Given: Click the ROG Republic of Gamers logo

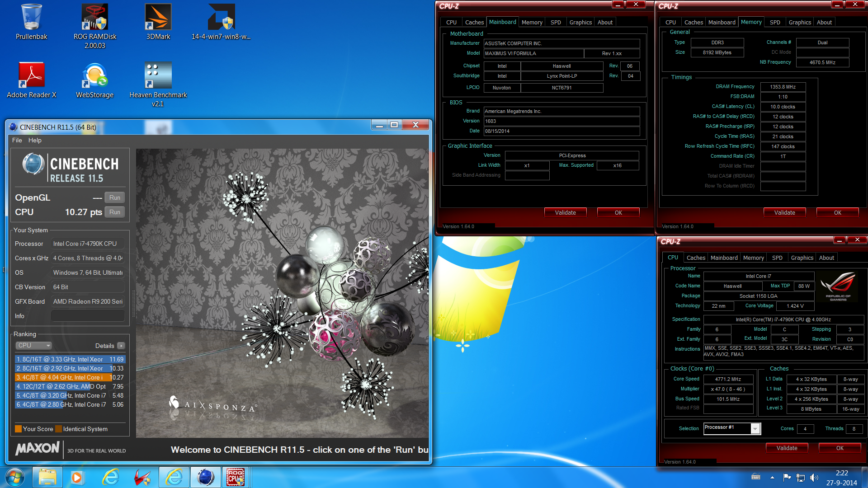Looking at the screenshot, I should [x=838, y=286].
